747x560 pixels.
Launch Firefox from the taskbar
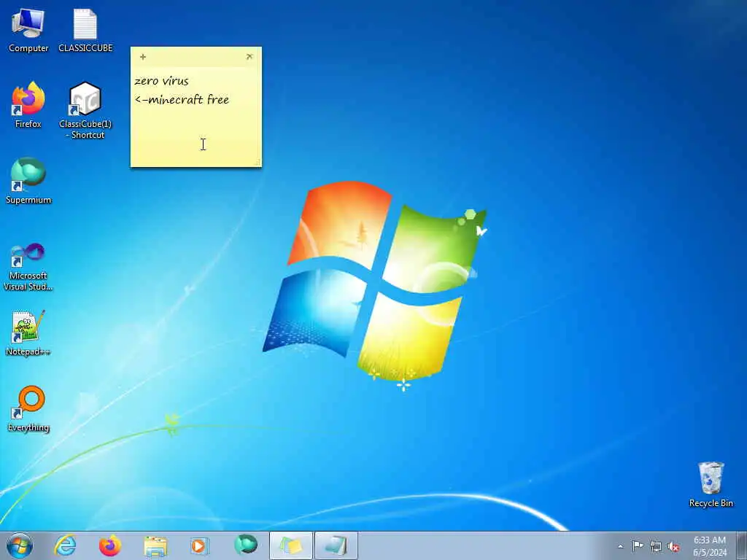(x=110, y=545)
